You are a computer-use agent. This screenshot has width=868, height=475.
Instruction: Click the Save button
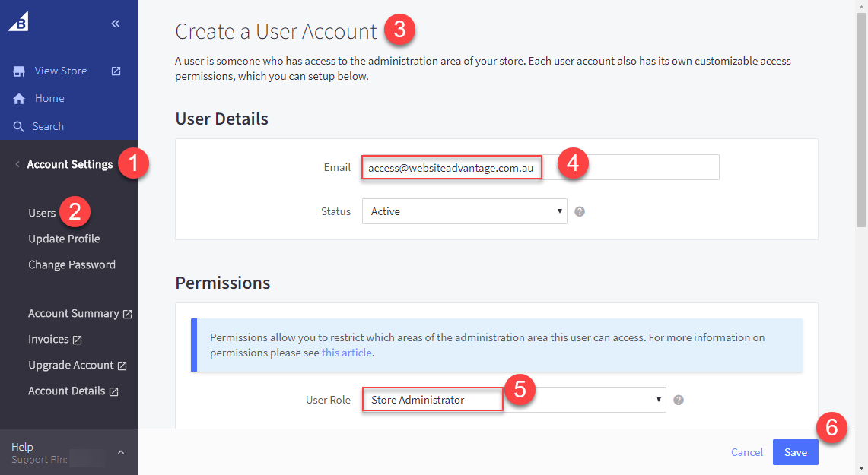795,452
